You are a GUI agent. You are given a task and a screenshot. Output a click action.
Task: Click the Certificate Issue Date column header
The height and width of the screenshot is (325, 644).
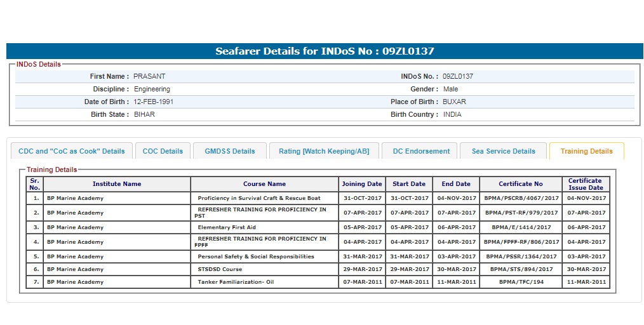pos(586,184)
